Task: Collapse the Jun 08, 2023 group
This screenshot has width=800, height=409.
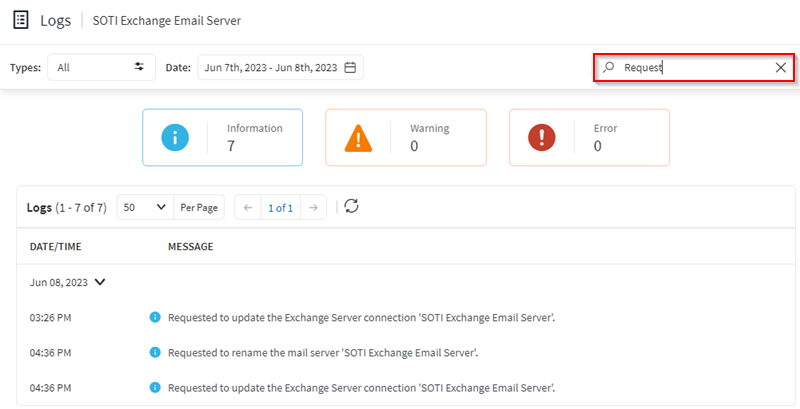Action: (100, 282)
